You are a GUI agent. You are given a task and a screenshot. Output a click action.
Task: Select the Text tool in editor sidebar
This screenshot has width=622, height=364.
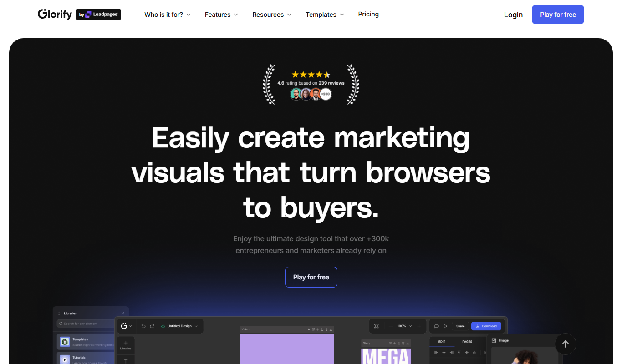(x=126, y=361)
